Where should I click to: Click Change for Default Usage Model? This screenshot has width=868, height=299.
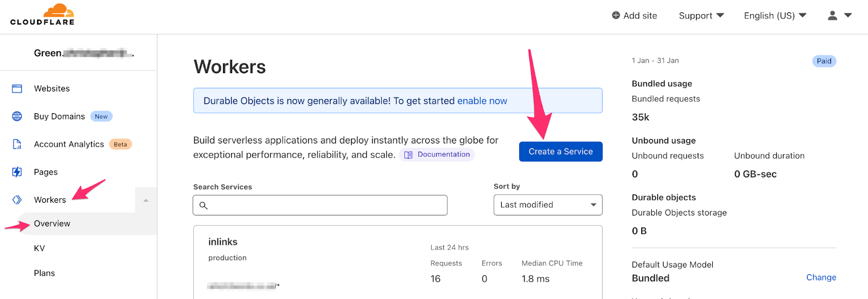pos(821,277)
